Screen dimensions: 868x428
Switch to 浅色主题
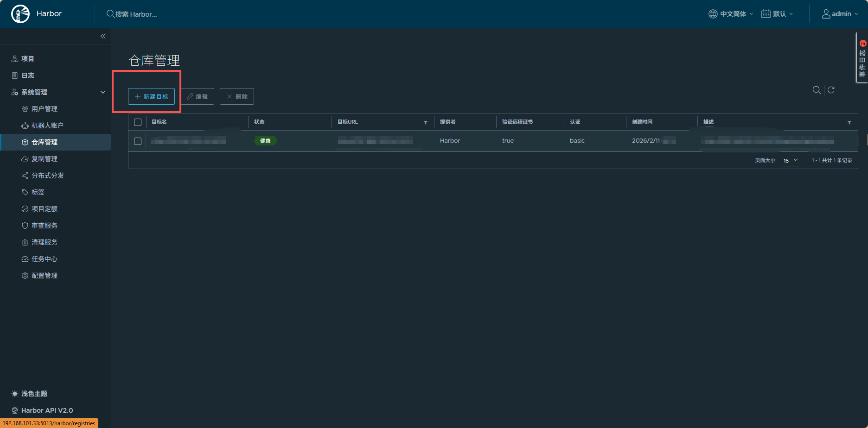[34, 394]
